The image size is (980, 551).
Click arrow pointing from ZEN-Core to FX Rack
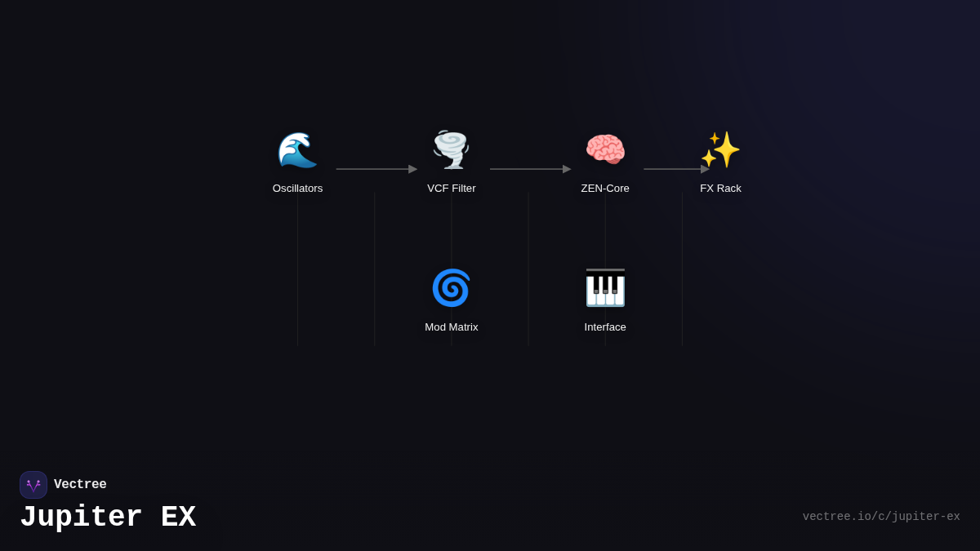point(675,169)
